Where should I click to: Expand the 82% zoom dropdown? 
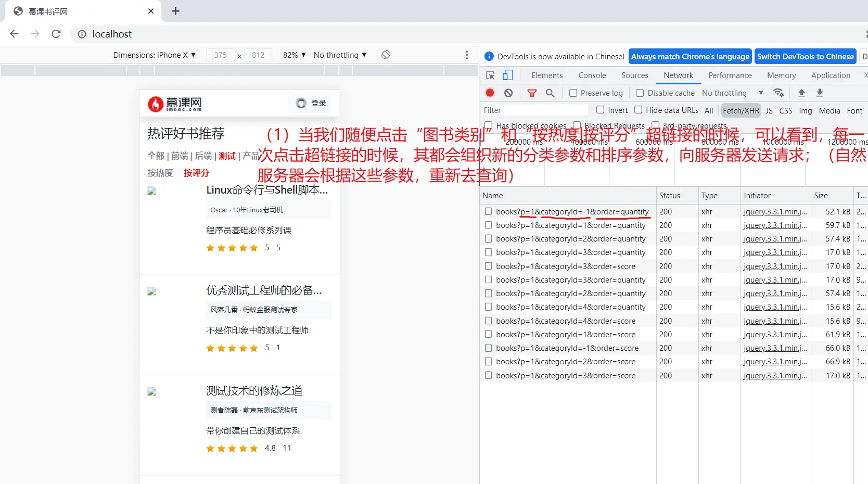[294, 55]
